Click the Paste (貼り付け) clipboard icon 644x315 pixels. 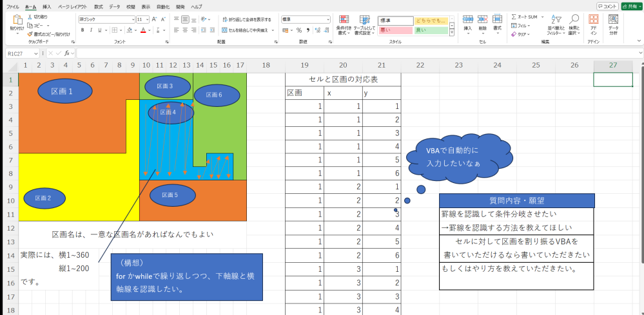(17, 20)
